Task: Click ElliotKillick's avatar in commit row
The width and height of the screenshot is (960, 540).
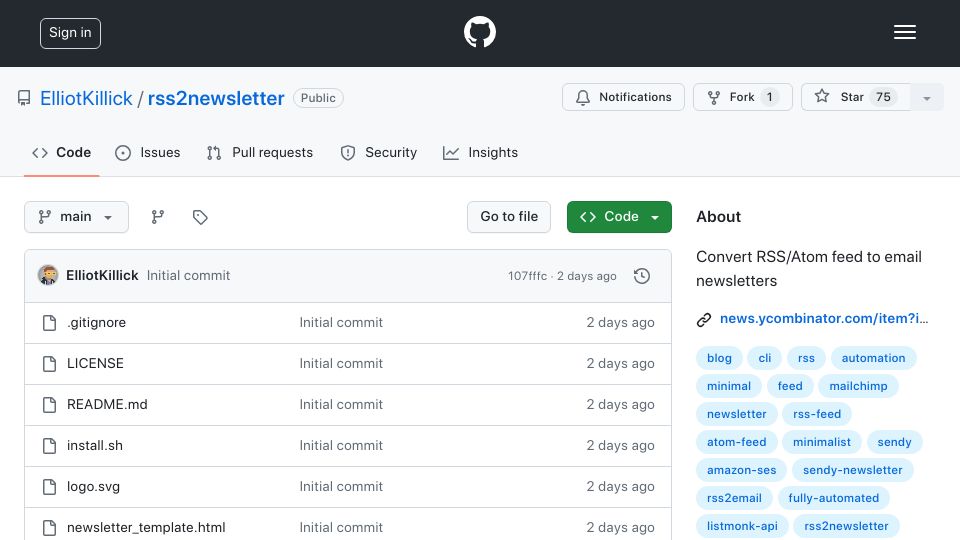Action: click(48, 276)
